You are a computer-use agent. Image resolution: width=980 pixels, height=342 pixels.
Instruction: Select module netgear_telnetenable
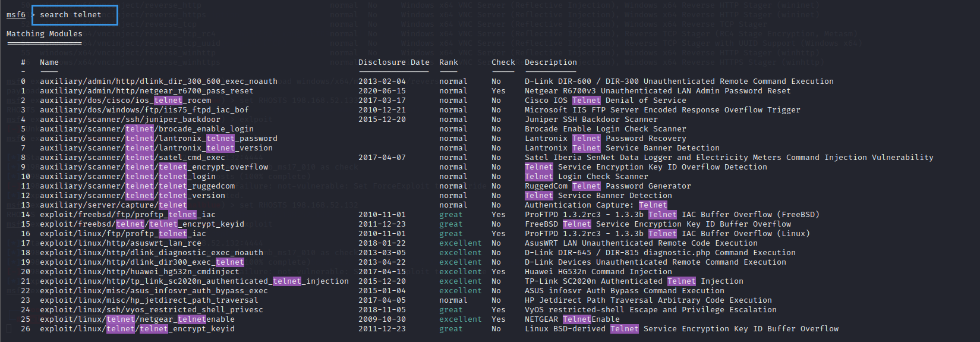[x=137, y=319]
